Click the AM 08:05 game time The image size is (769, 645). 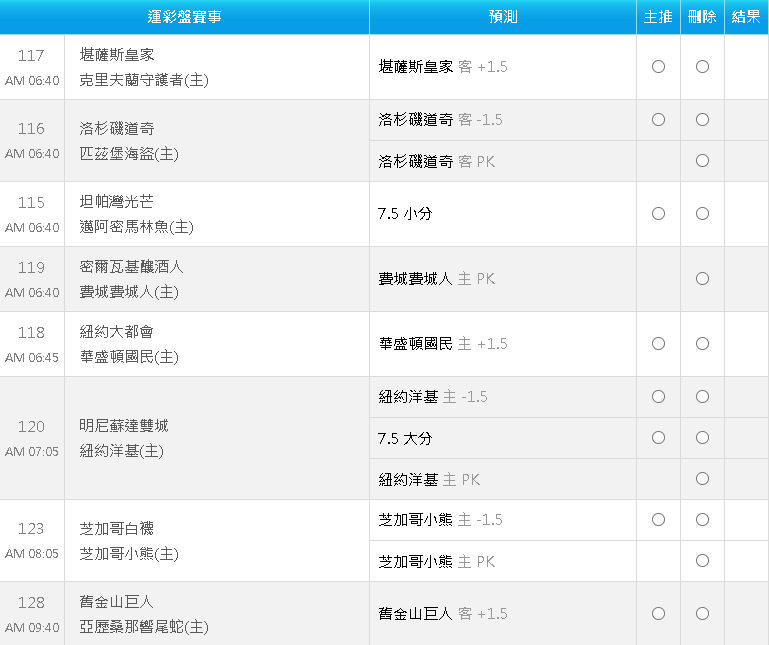32,554
